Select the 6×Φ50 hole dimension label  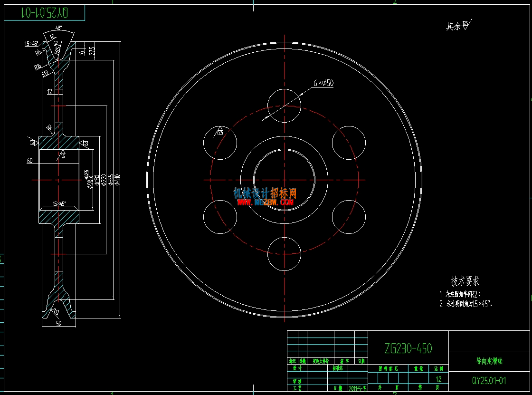point(323,83)
